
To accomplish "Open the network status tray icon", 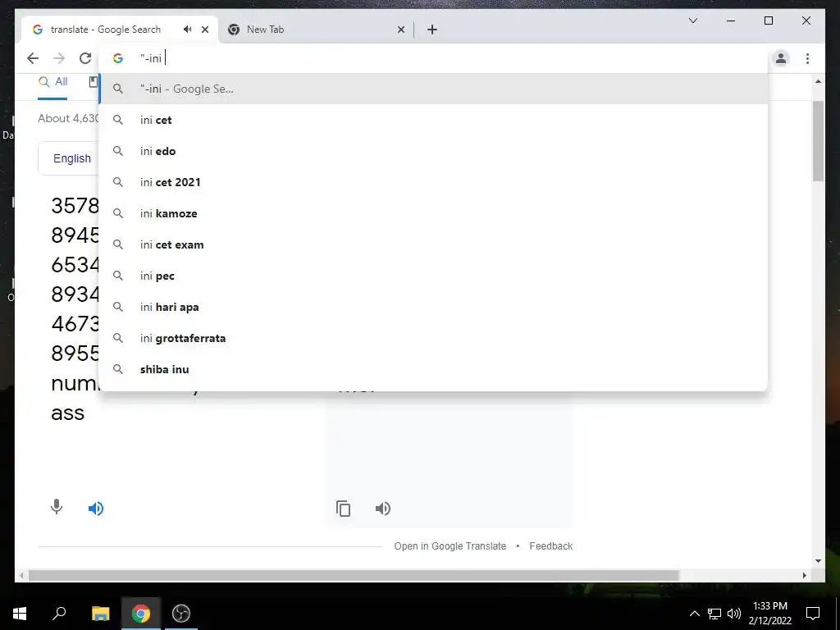I will point(714,614).
